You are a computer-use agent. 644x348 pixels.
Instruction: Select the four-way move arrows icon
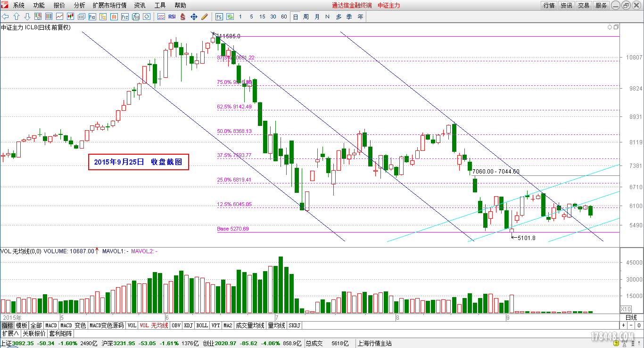[194, 17]
